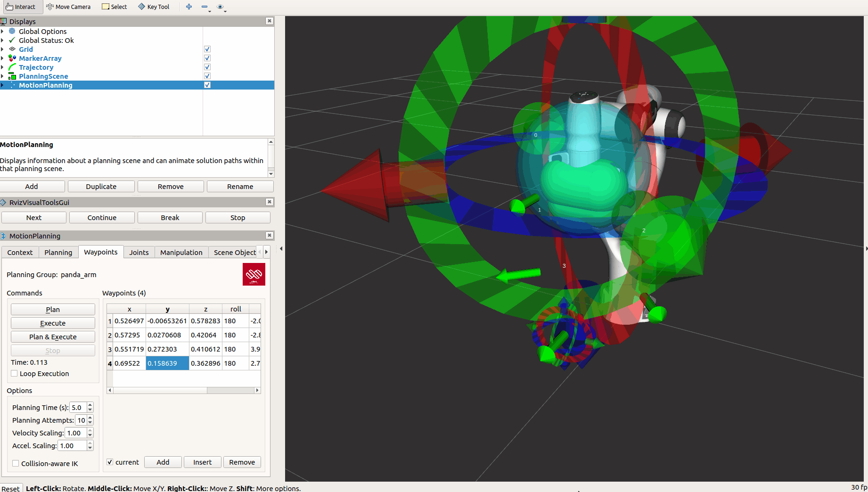Open the Scene Objects tab

(235, 252)
